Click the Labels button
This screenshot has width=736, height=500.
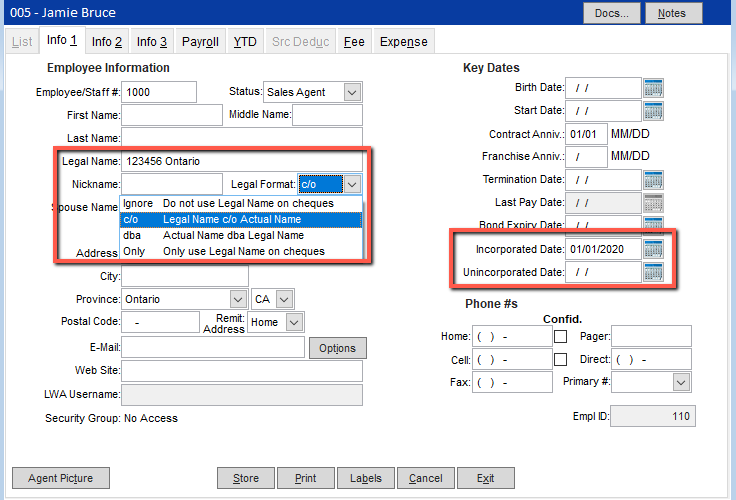pos(366,478)
